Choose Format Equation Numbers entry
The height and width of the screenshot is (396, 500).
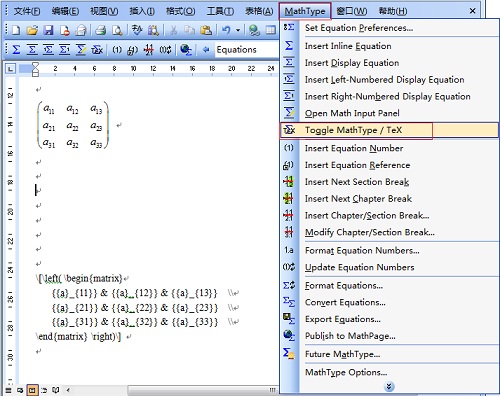click(x=389, y=250)
